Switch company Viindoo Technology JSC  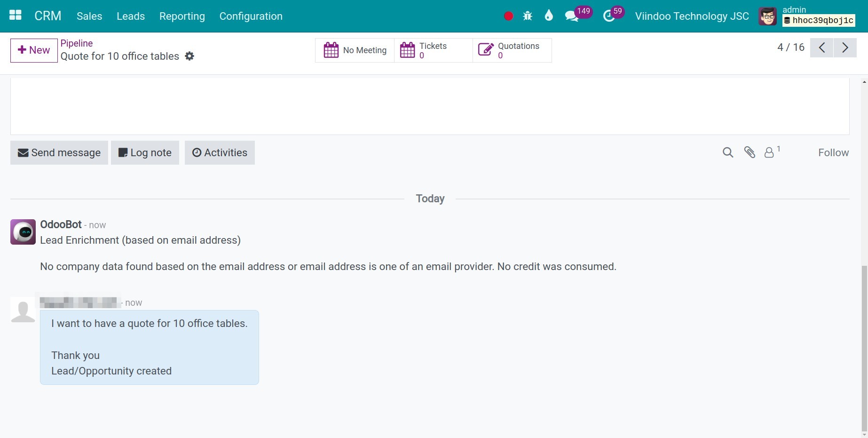tap(692, 16)
